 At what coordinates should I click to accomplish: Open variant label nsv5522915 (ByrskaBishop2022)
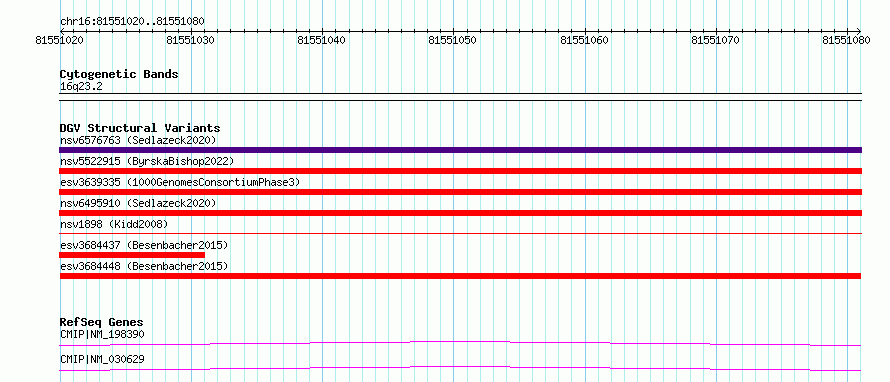pyautogui.click(x=147, y=161)
